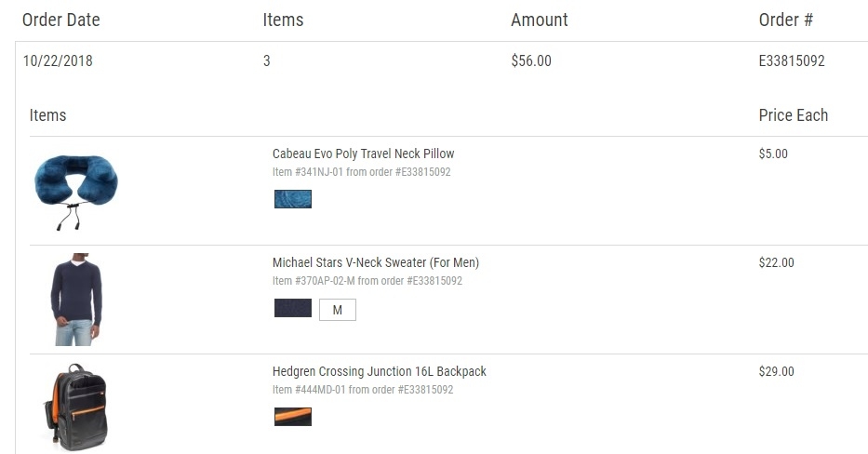Open the V-Neck Sweater product image

click(76, 300)
